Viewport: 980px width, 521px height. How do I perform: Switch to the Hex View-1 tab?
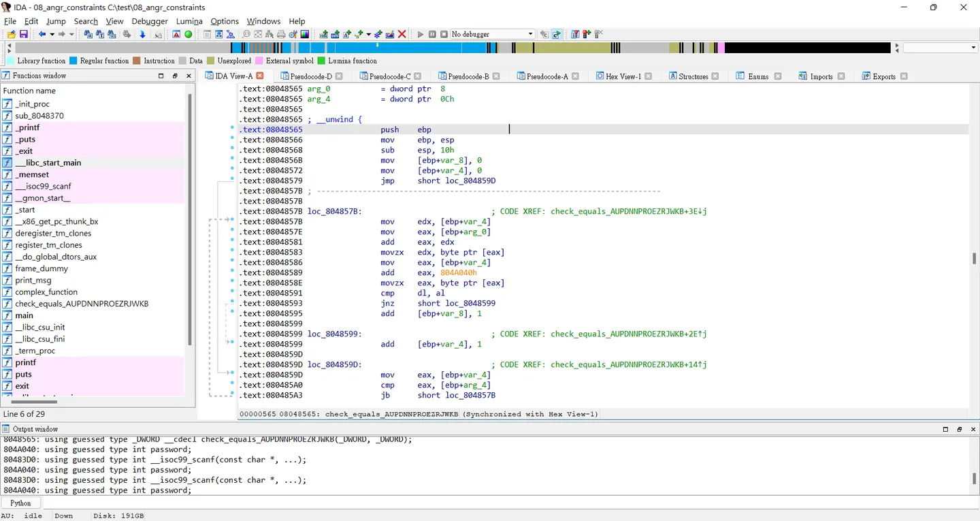click(x=623, y=76)
